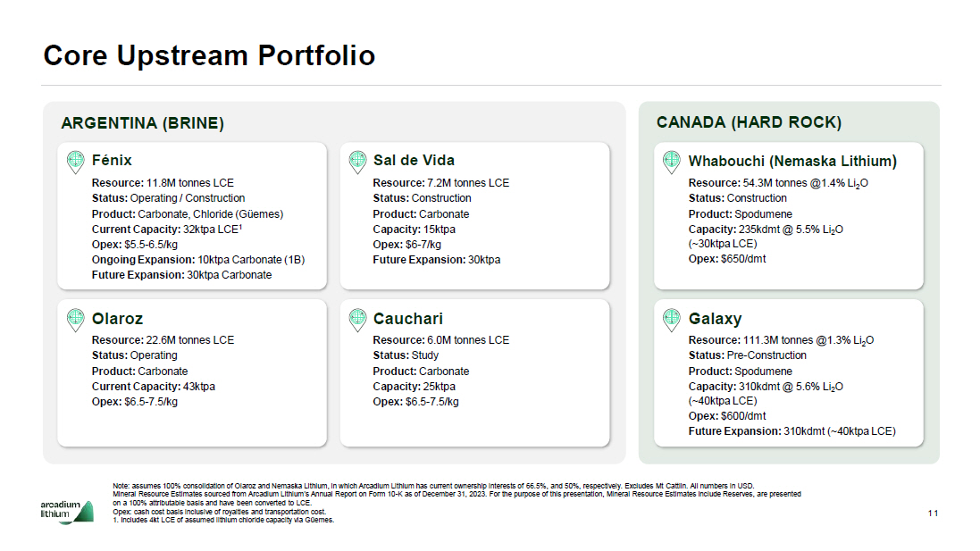980x551 pixels.
Task: Select the Core Upstream Portfolio title
Action: tap(209, 55)
